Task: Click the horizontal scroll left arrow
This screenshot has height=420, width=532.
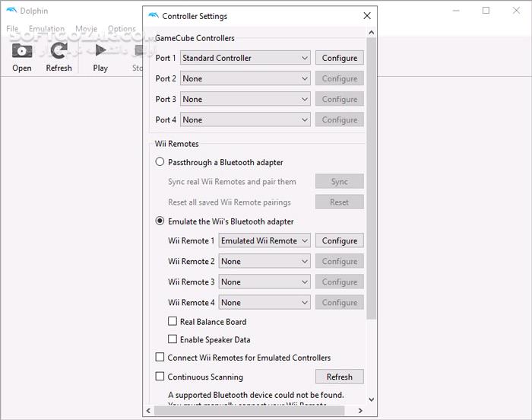Action: point(148,410)
